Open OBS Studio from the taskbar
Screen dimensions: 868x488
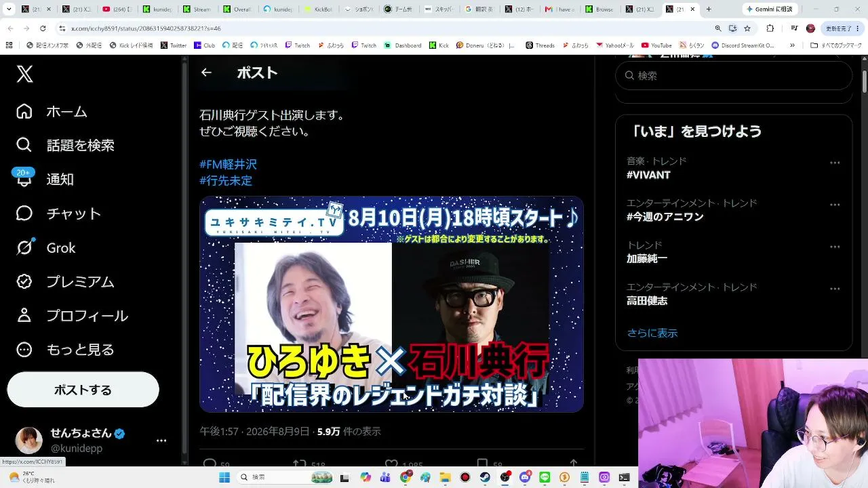pos(505,477)
